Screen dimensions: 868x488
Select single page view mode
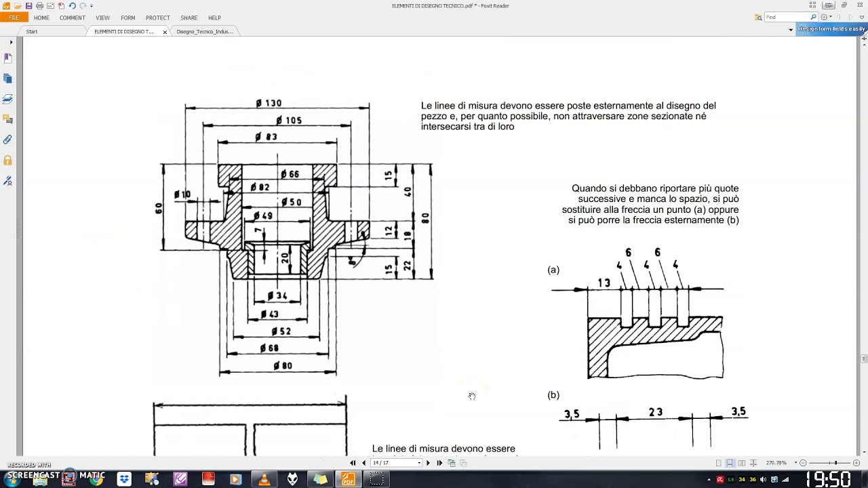click(x=719, y=463)
